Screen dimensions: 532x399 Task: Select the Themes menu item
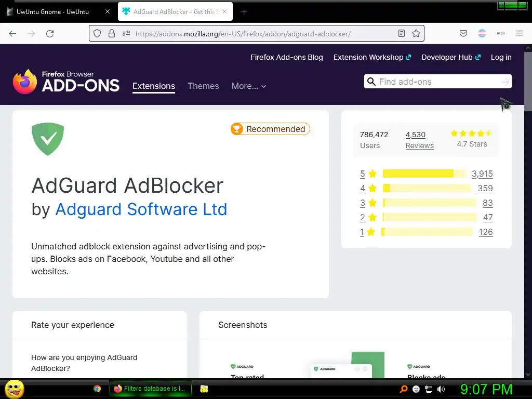pos(203,86)
